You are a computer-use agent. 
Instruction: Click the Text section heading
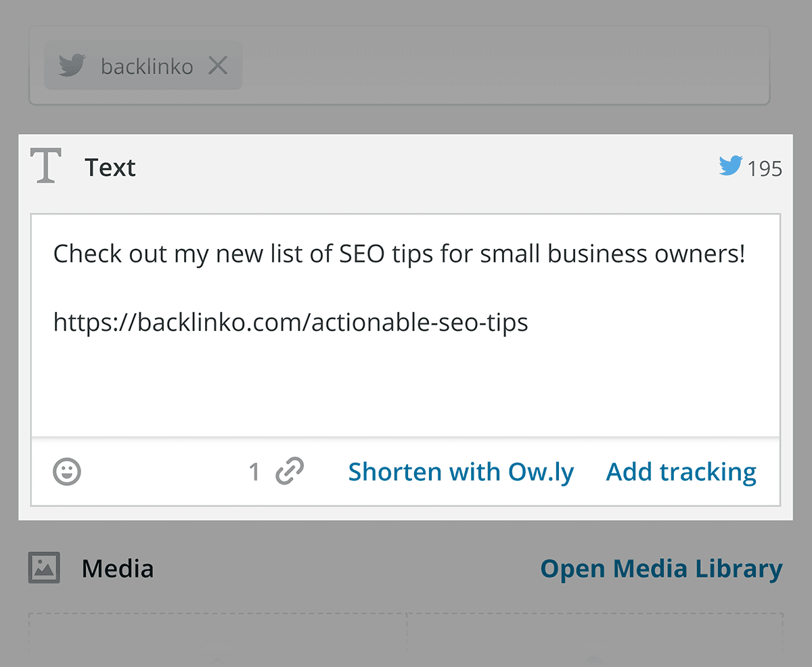point(110,167)
